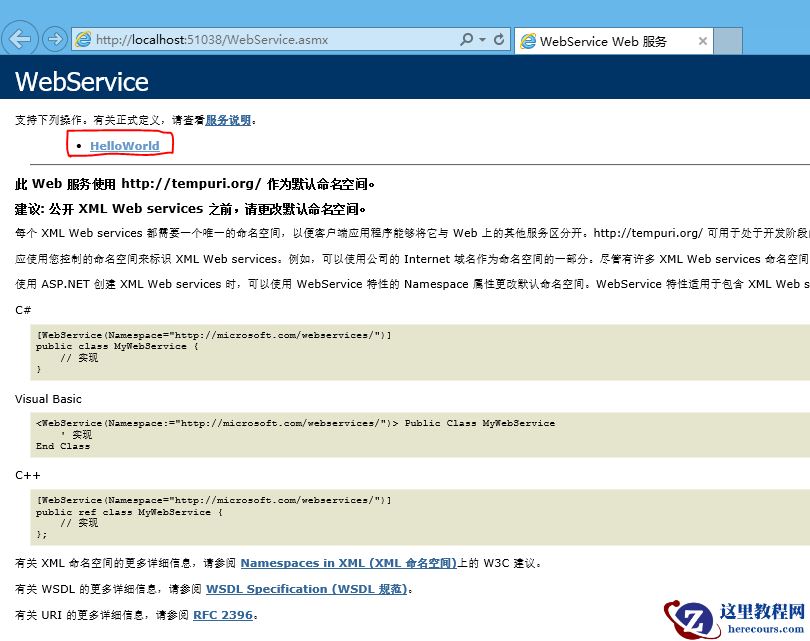
Task: Click the bold line mentioning http://tempuri.org/
Action: [195, 184]
